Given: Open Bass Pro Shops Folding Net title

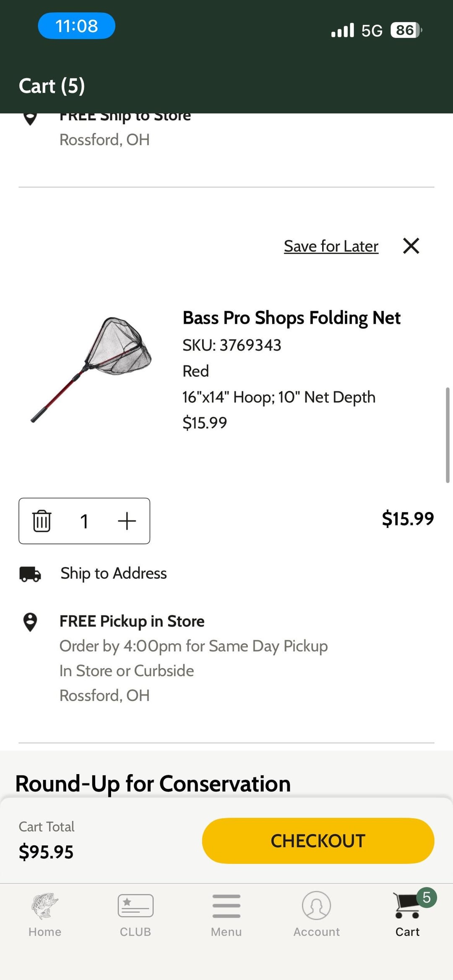Looking at the screenshot, I should (292, 318).
